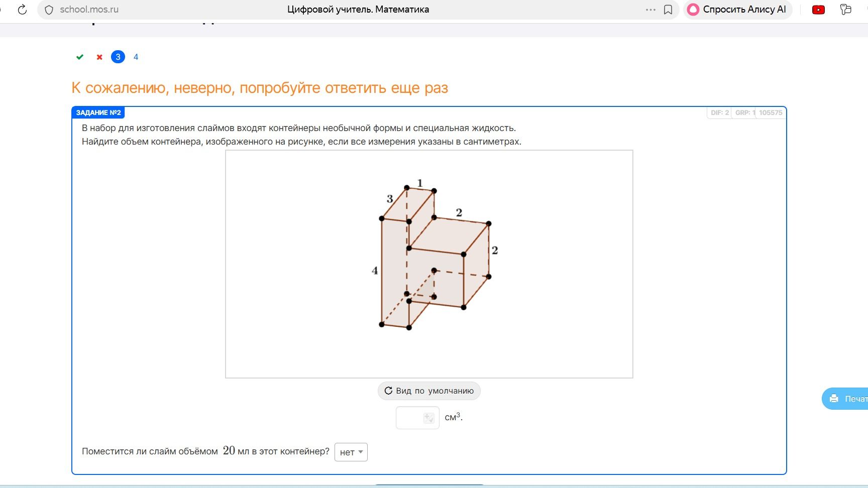Screen dimensions: 868x488
Task: Open the YouTube shortcut icon
Action: click(x=818, y=10)
